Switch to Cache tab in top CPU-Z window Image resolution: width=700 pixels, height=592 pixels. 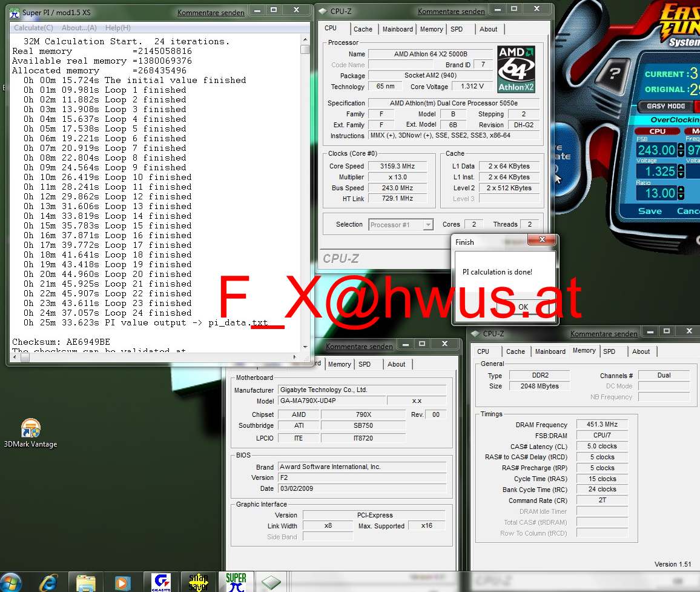tap(363, 29)
